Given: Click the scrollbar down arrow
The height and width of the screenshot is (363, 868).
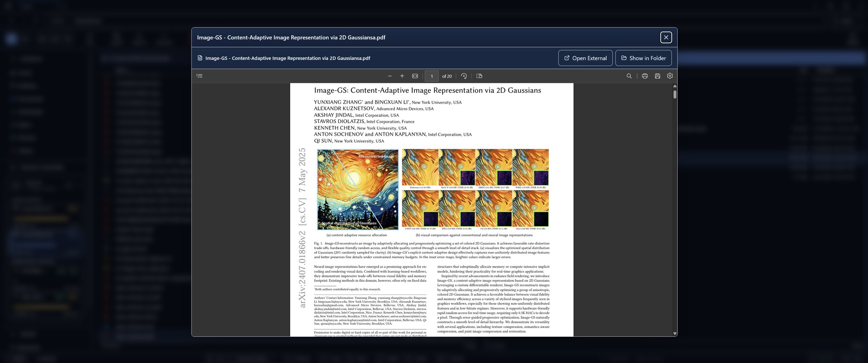Looking at the screenshot, I should point(675,334).
